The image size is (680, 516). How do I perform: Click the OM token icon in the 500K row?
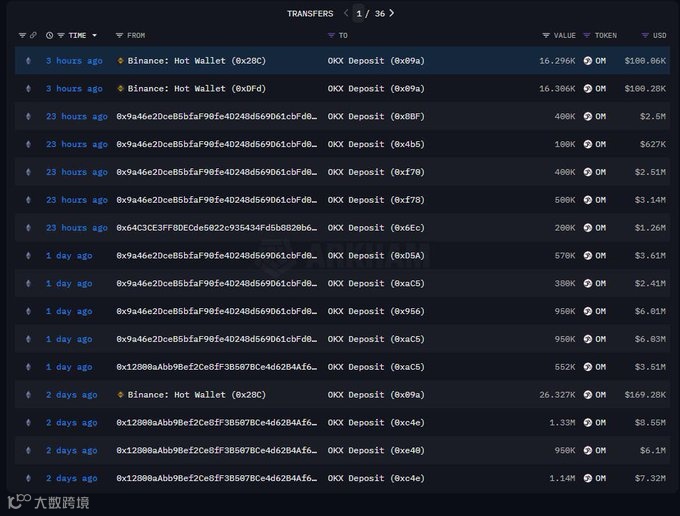tap(588, 200)
